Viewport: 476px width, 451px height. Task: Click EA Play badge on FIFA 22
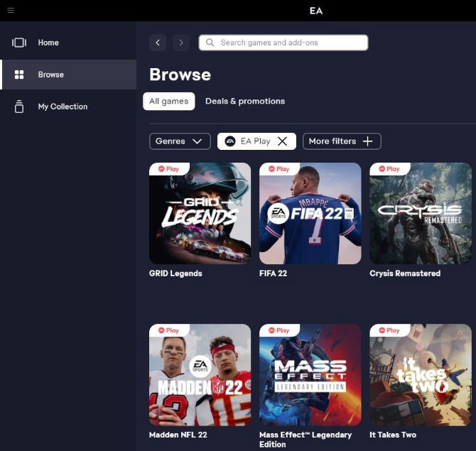pos(279,169)
